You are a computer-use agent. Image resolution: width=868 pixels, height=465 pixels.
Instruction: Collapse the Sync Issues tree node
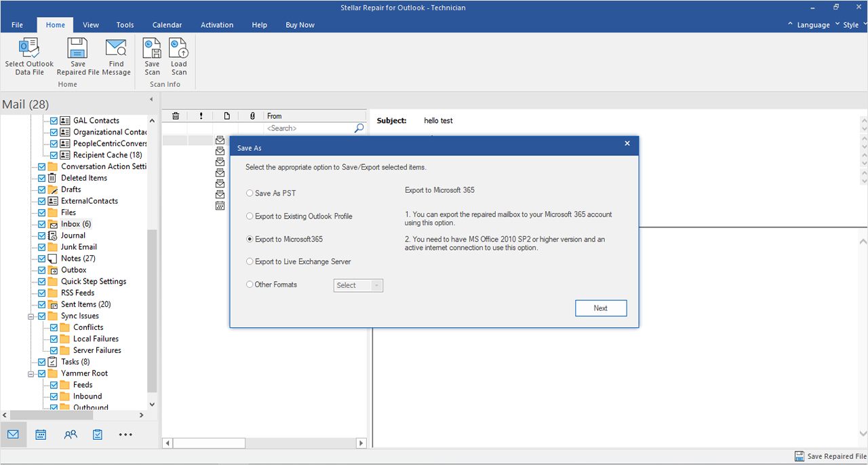[x=31, y=316]
